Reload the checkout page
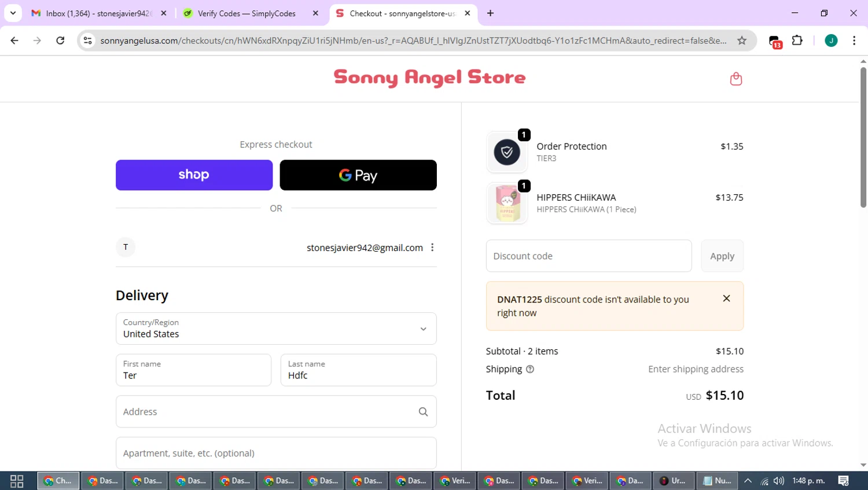 pos(60,40)
